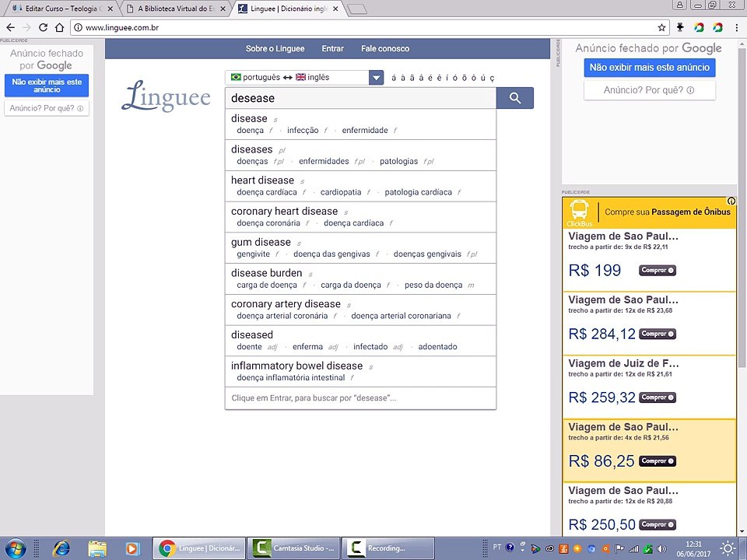This screenshot has width=747, height=560.
Task: Select suggestion 'heart disease'
Action: pyautogui.click(x=360, y=186)
